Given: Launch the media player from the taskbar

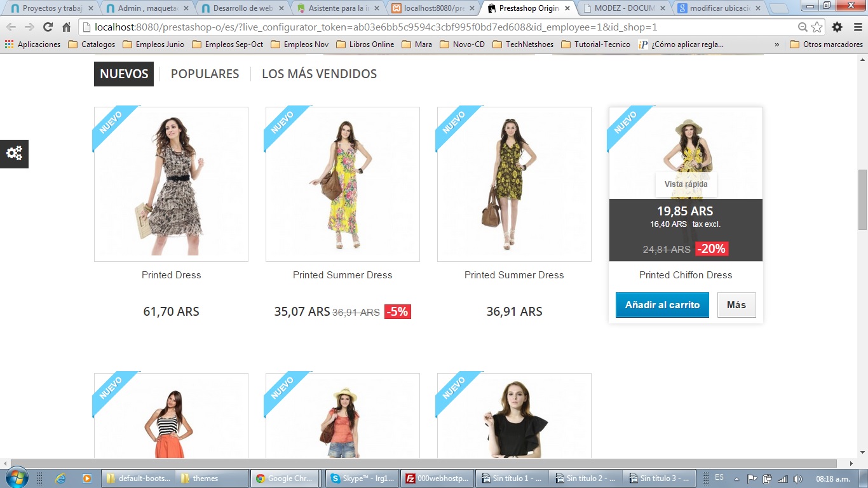Looking at the screenshot, I should coord(86,478).
